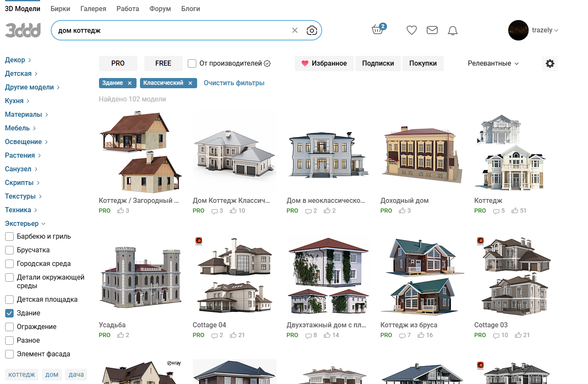
Task: Open favorites heart icon in header
Action: pyautogui.click(x=412, y=30)
